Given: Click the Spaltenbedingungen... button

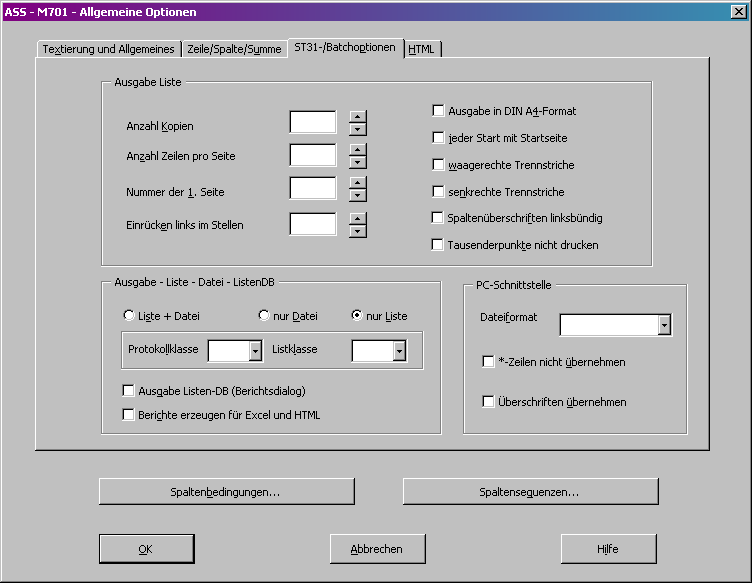Looking at the screenshot, I should [226, 492].
